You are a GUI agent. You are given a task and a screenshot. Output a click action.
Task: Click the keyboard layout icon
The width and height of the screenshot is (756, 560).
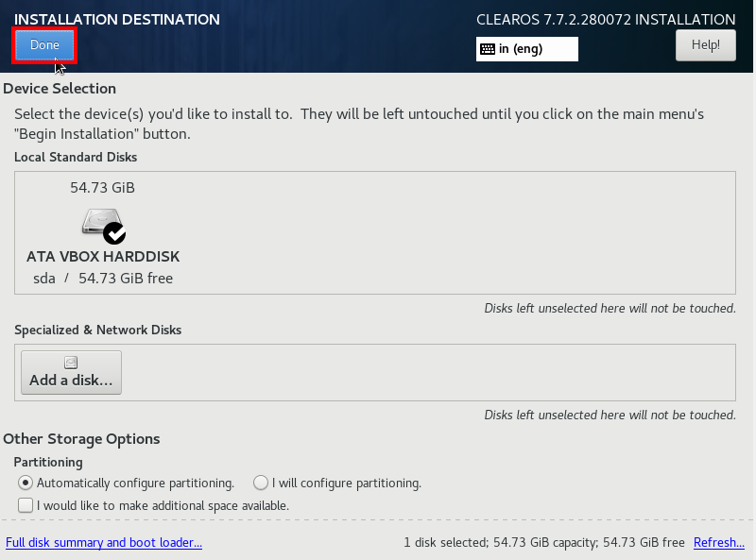tap(488, 49)
